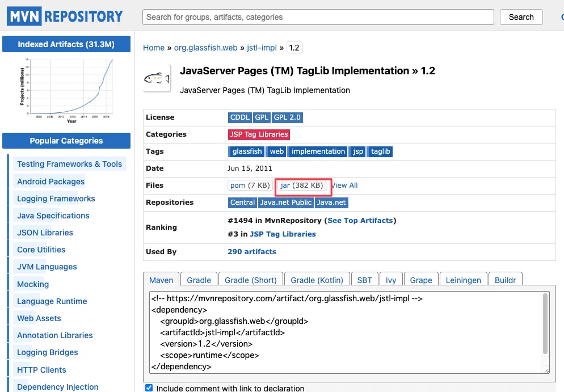The height and width of the screenshot is (392, 564).
Task: Open Mocking category
Action: 33,284
